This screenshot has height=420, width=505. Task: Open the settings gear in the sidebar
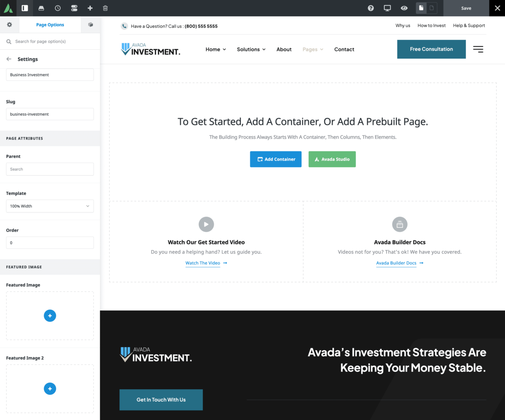click(x=9, y=25)
